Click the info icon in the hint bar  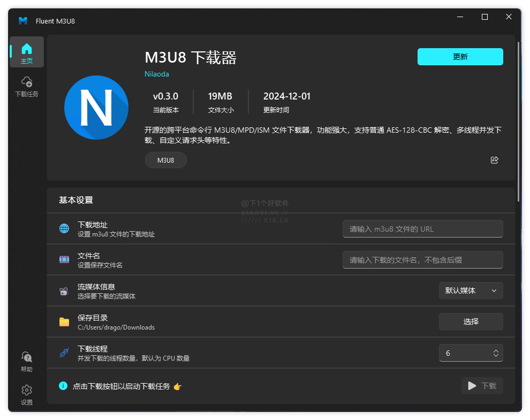pyautogui.click(x=63, y=386)
